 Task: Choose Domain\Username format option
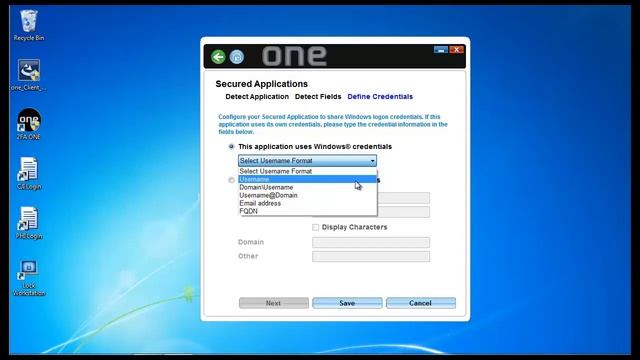click(x=307, y=187)
